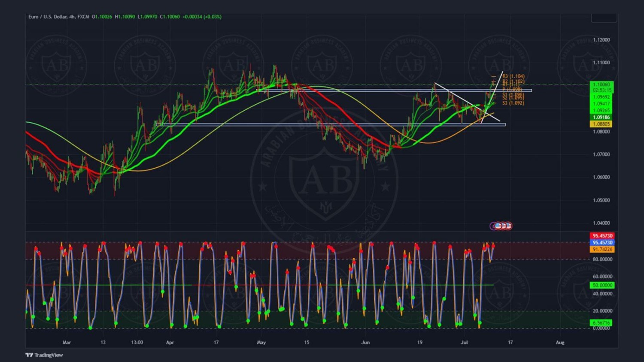
Task: Click the 1.08000 price axis tick
Action: click(x=601, y=132)
